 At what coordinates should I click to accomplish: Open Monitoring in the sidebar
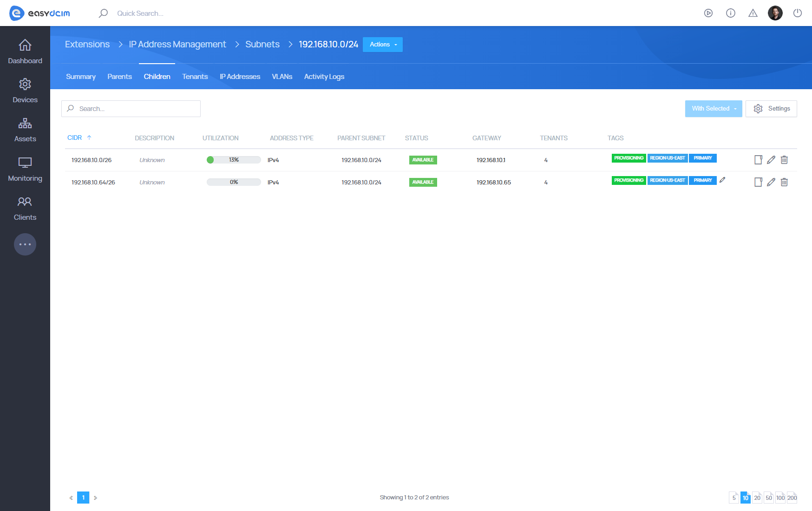[x=25, y=169]
